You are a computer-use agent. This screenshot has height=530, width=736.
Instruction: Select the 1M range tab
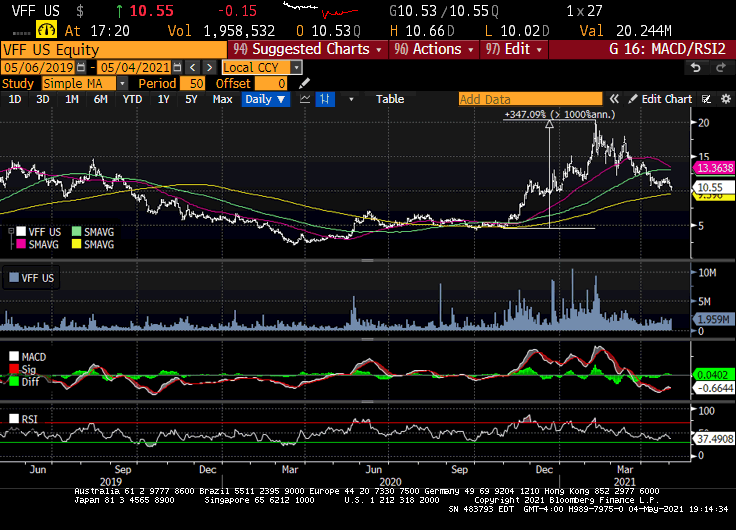pos(72,99)
